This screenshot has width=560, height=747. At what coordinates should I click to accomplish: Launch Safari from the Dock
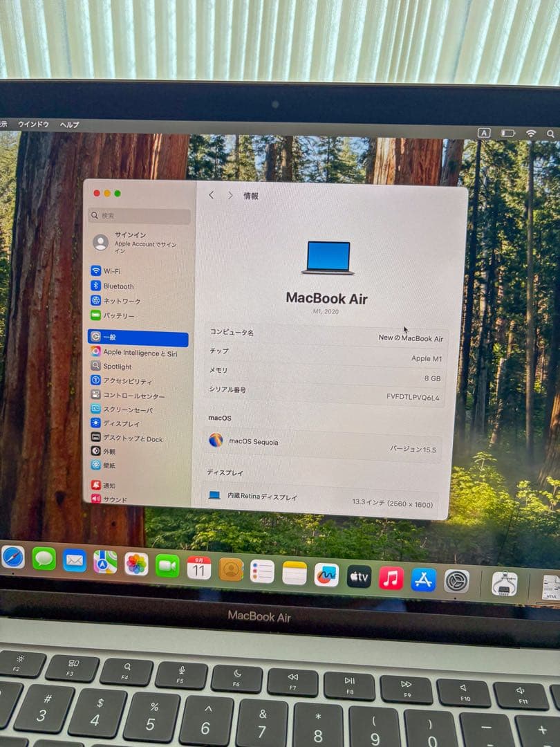point(13,557)
